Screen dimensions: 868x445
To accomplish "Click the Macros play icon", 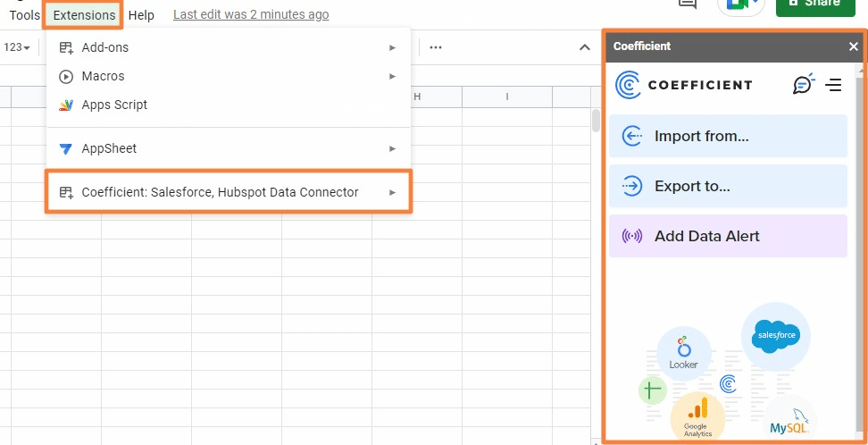I will coord(66,77).
